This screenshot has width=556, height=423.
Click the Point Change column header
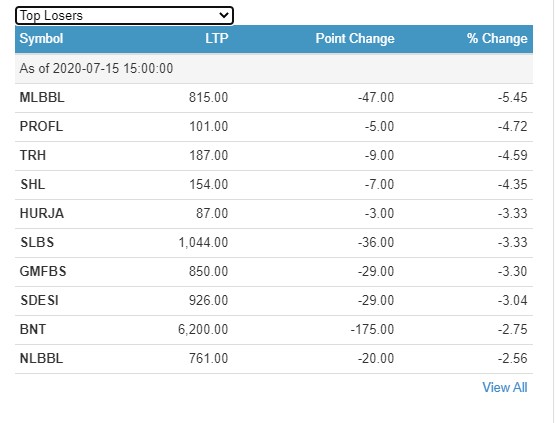355,38
